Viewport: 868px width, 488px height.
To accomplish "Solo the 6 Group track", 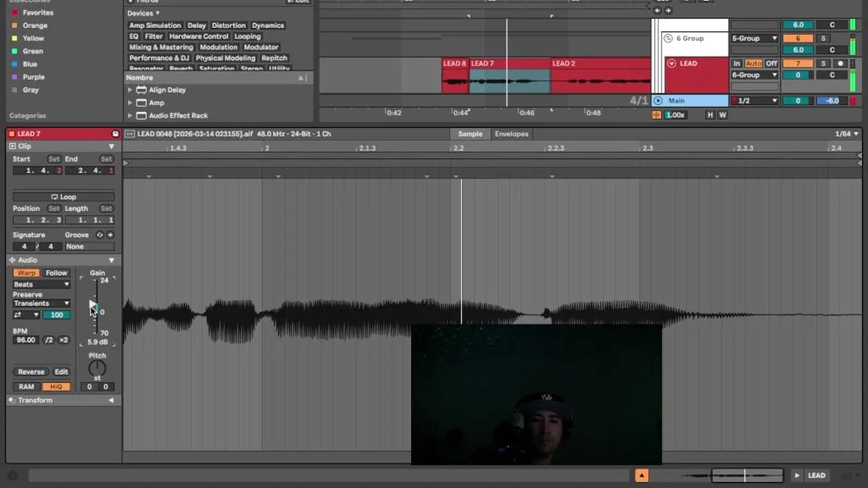I will tap(823, 38).
